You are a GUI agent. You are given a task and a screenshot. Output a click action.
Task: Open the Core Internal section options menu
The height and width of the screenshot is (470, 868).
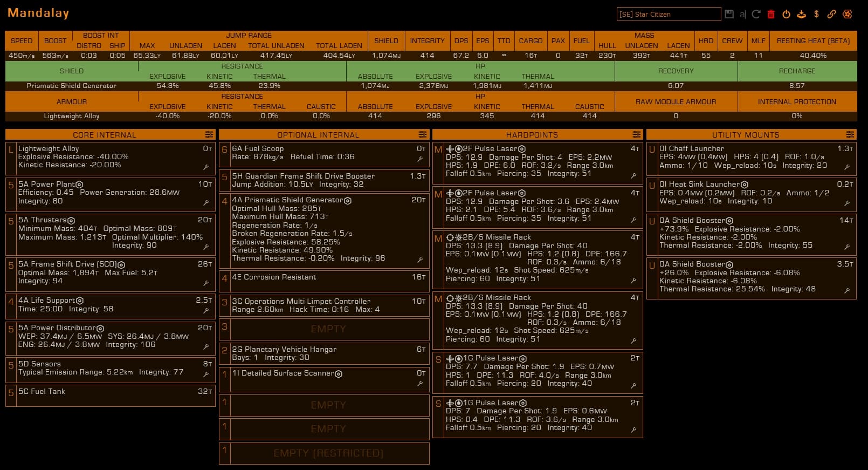[x=209, y=134]
